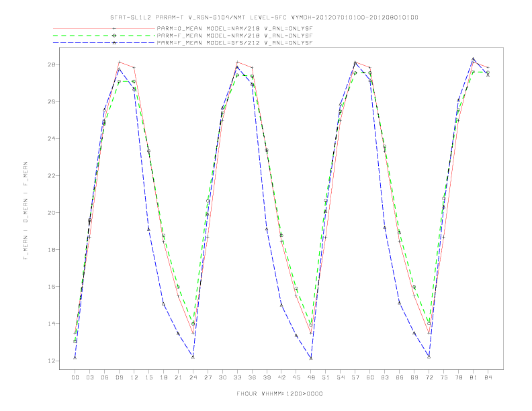This screenshot has height=411, width=532.
Task: Click y-axis tick label 12
Action: (52, 361)
